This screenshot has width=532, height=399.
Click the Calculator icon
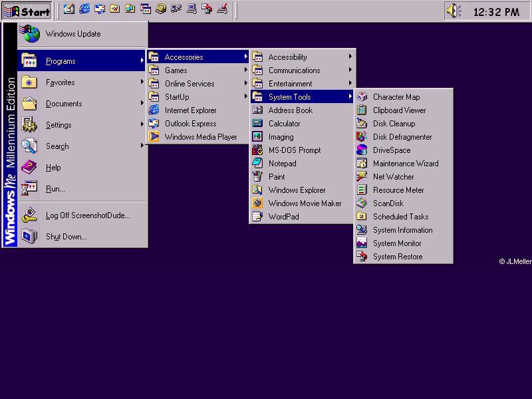coord(257,123)
